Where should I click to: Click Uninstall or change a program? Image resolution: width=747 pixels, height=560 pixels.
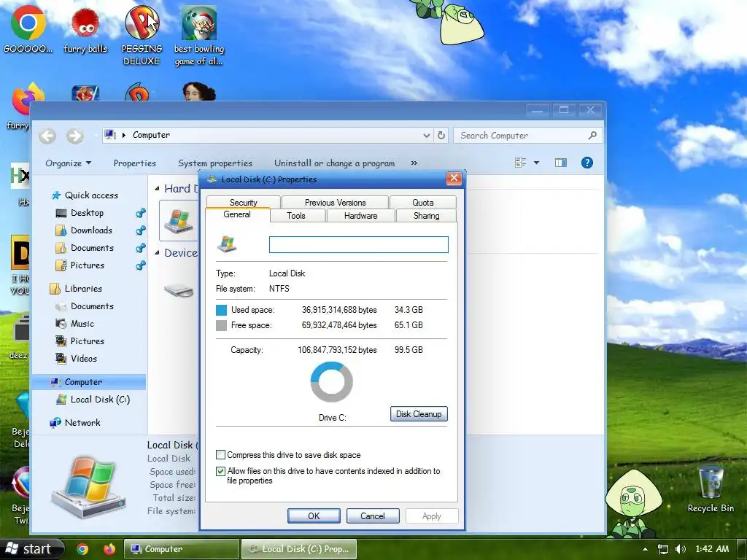coord(334,163)
